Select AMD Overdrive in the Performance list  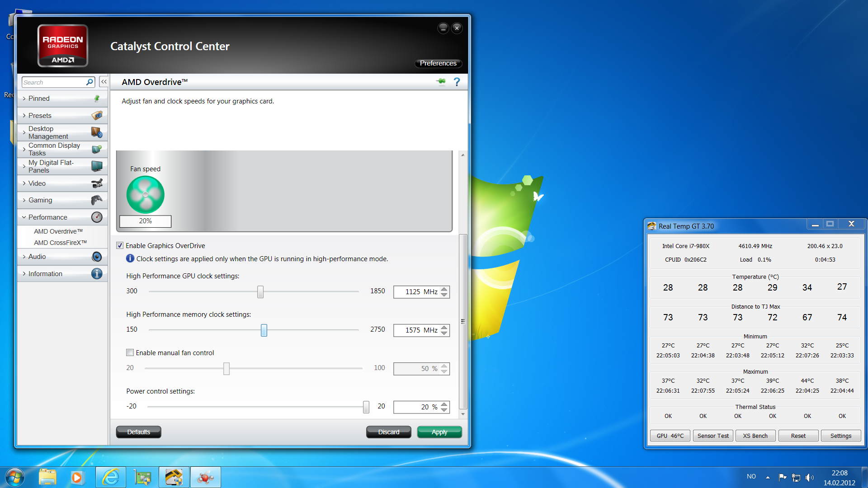tap(58, 231)
